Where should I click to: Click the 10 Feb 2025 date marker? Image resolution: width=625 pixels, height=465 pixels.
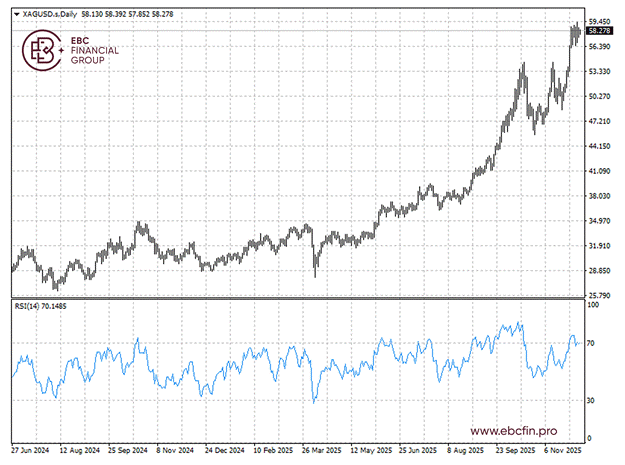click(274, 451)
